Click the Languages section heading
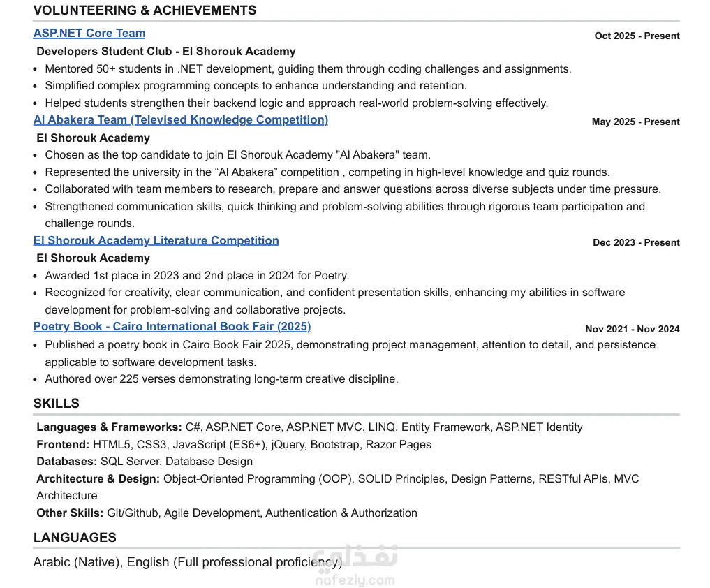This screenshot has height=588, width=710. point(75,537)
